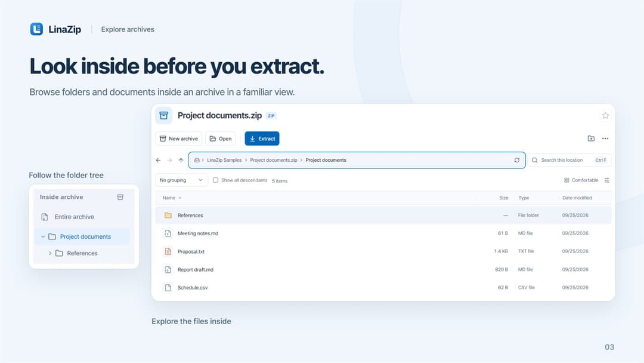Expand the References tree node
The width and height of the screenshot is (644, 363).
(x=50, y=253)
